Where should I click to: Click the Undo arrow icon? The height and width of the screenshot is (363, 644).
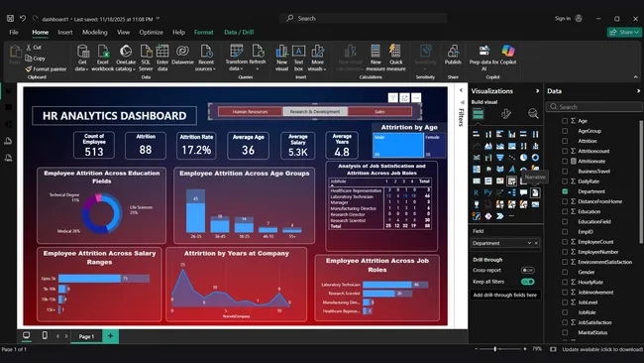coord(23,19)
